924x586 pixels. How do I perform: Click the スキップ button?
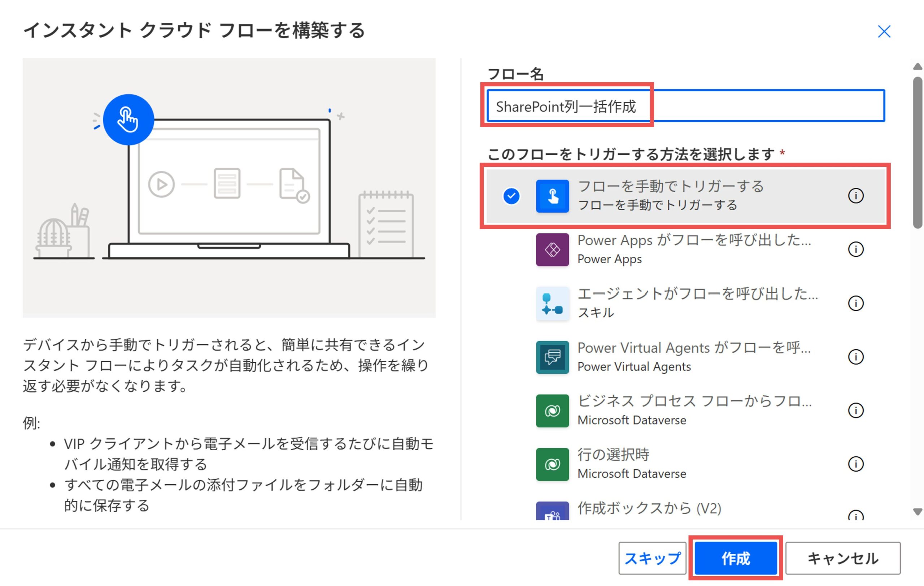tap(652, 558)
